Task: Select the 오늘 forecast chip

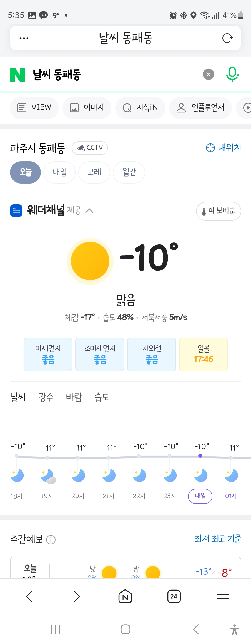Action: [x=26, y=172]
